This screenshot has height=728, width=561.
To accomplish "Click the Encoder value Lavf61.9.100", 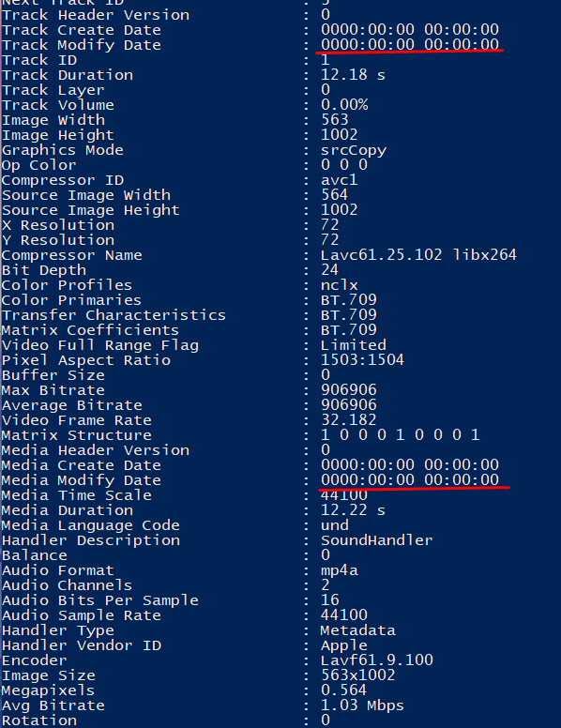I will pos(376,660).
